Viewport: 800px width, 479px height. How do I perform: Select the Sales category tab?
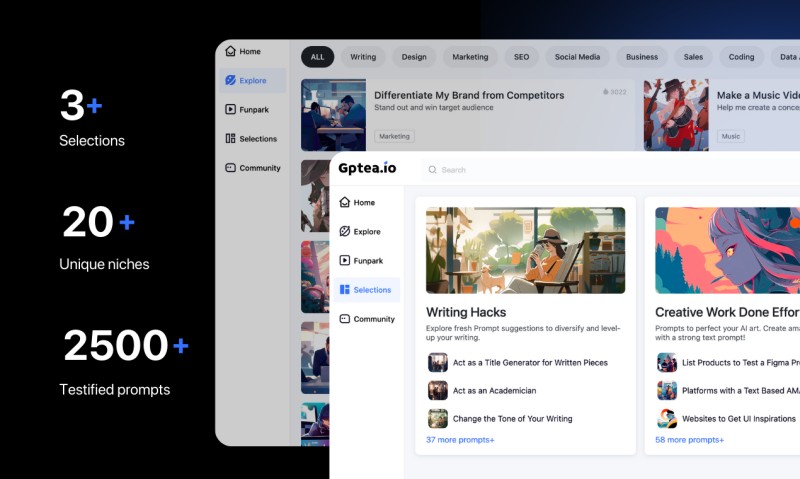coord(693,57)
